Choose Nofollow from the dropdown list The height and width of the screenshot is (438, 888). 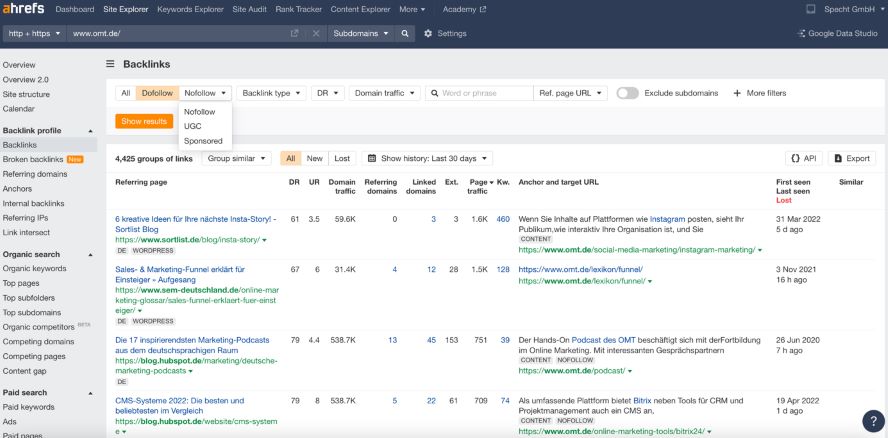click(199, 112)
